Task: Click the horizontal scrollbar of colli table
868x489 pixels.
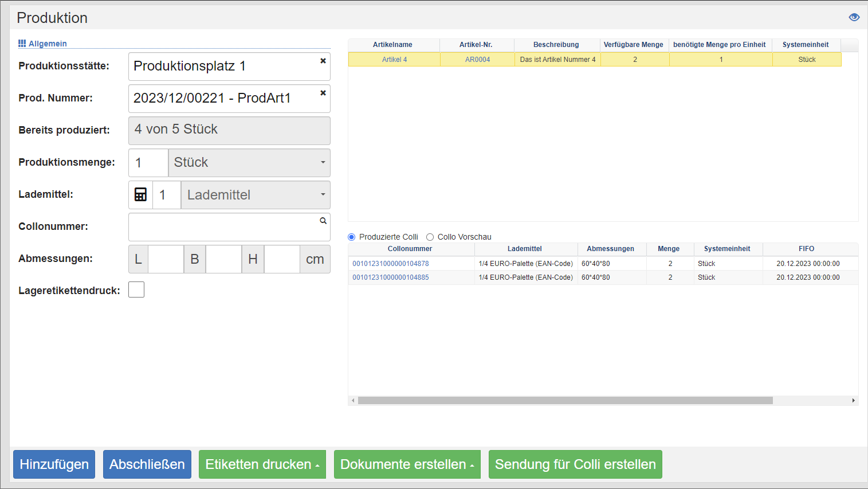Action: coord(565,401)
